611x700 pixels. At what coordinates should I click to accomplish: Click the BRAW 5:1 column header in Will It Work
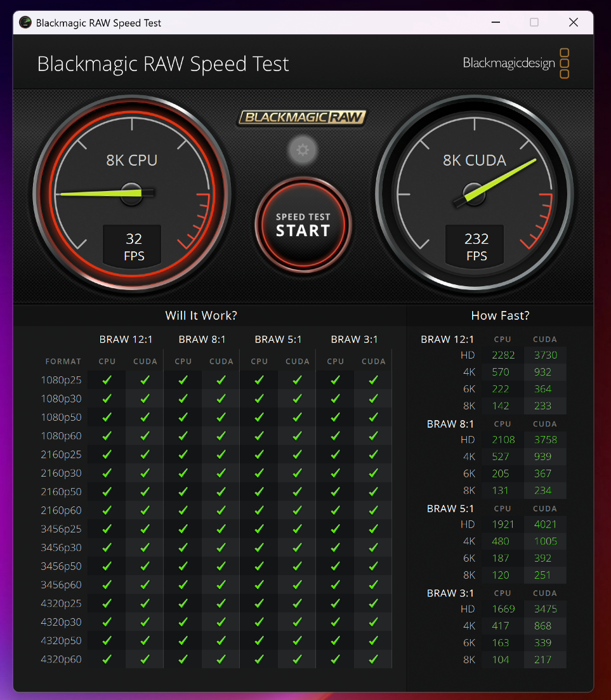278,340
